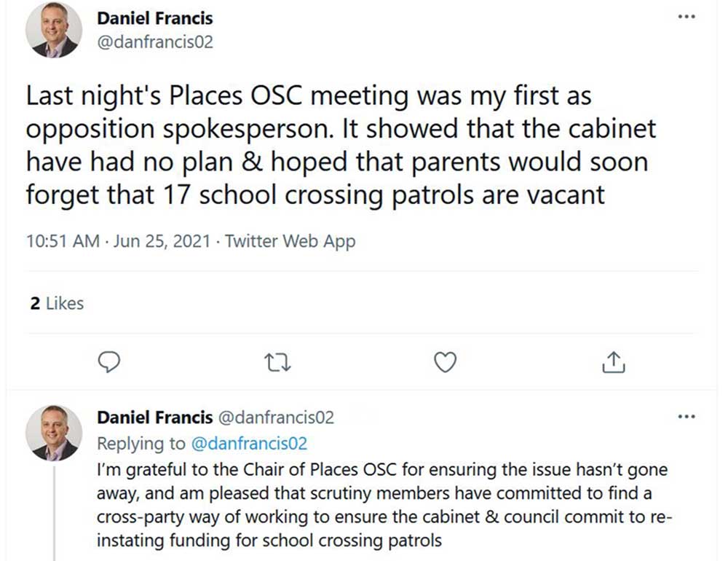This screenshot has height=561, width=728.
Task: Click the Jun 25, 2021 date in the timestamp
Action: click(162, 241)
